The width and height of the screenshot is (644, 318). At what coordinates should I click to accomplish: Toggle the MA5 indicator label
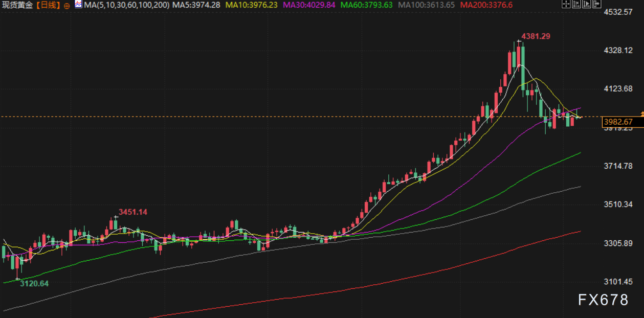click(x=196, y=5)
